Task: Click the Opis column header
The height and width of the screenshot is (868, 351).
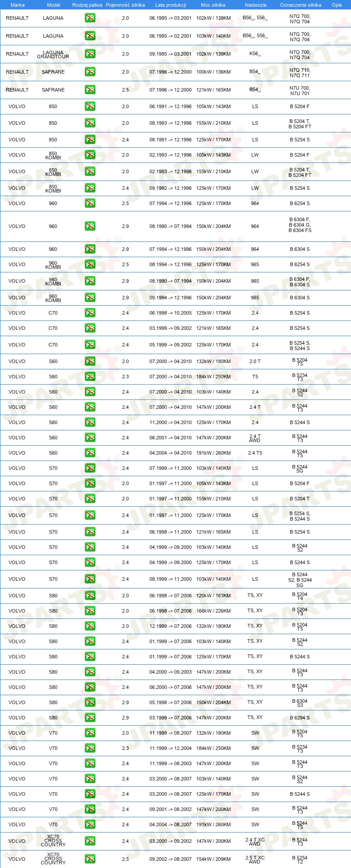Action: point(337,5)
